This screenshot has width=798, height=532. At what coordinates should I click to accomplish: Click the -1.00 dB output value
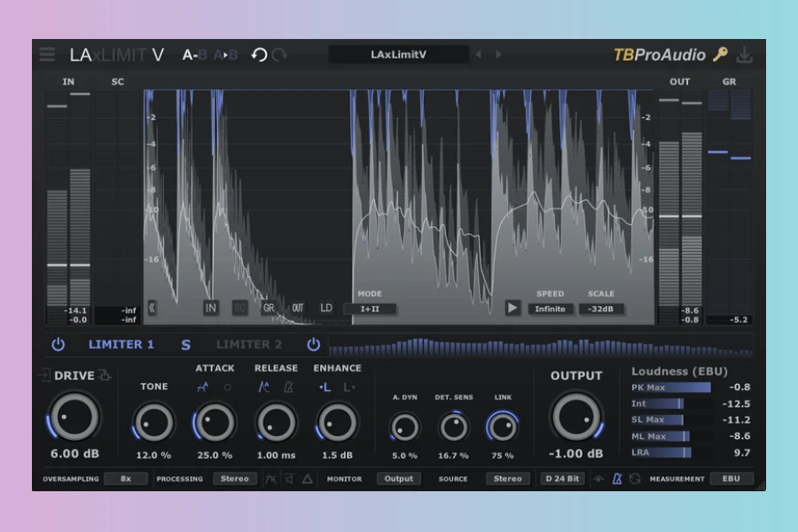coord(576,454)
